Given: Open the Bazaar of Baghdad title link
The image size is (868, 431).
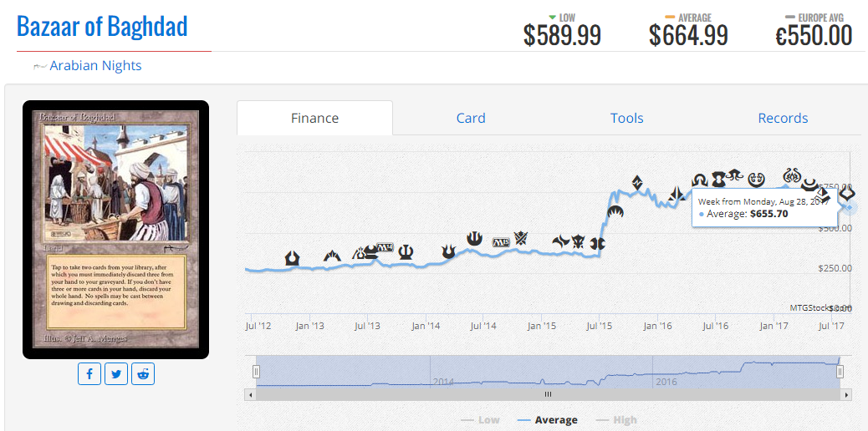Looking at the screenshot, I should 102,26.
